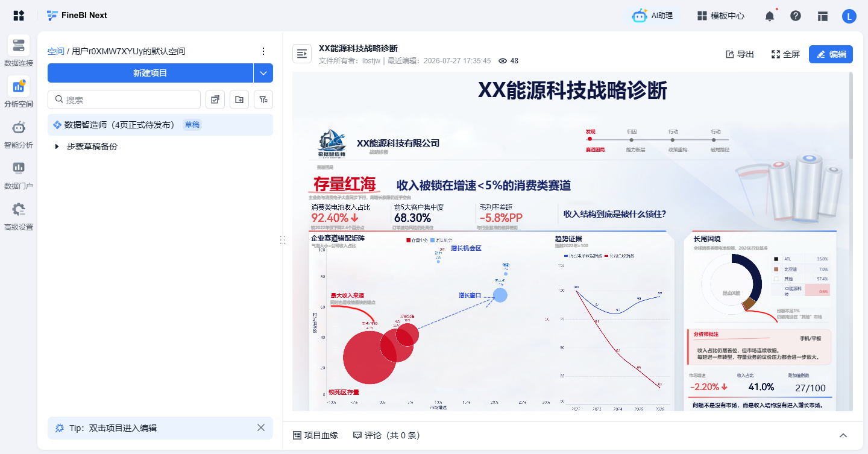Click the -2.20% market growth value
The image size is (868, 454).
(708, 387)
